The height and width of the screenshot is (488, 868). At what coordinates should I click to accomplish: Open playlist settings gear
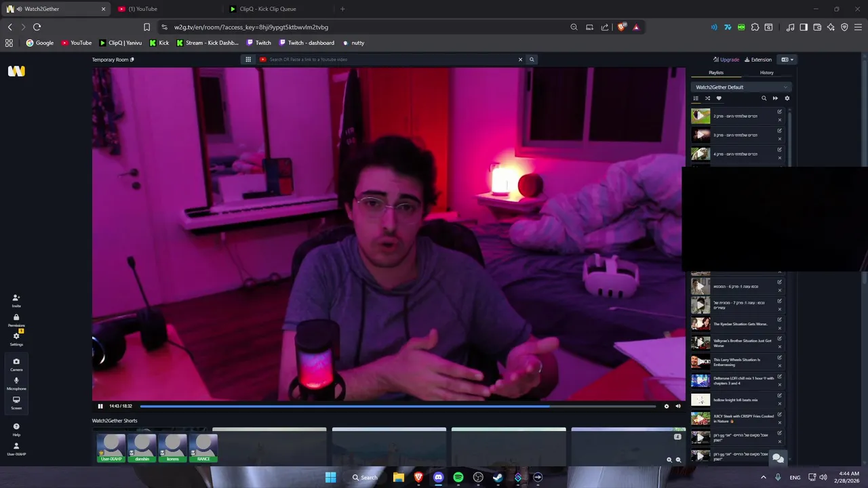(x=787, y=98)
